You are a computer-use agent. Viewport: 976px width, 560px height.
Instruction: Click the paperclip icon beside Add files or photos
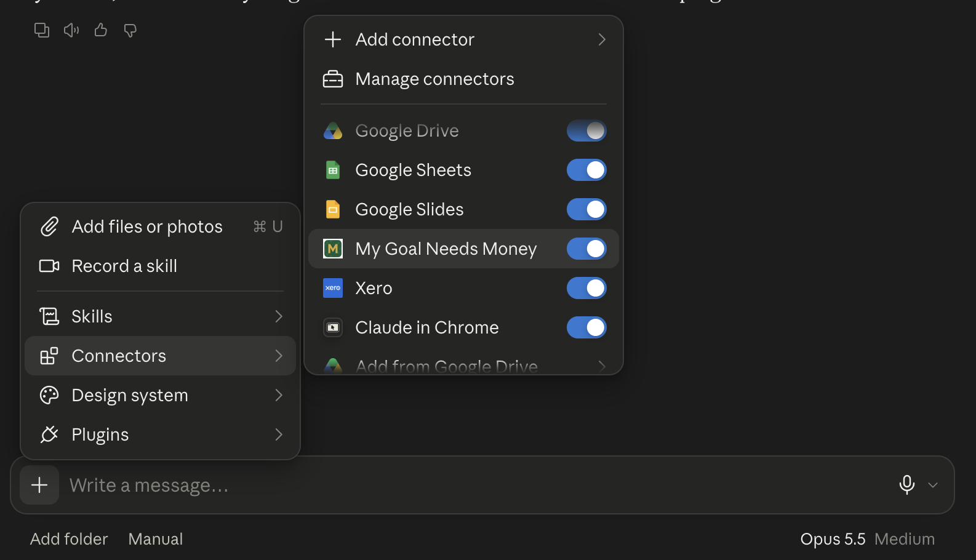(x=49, y=226)
